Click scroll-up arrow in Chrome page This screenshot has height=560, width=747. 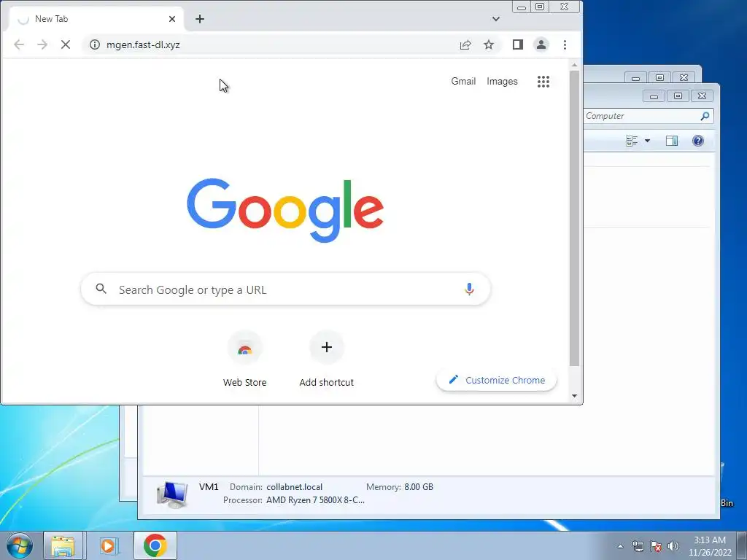pos(575,65)
